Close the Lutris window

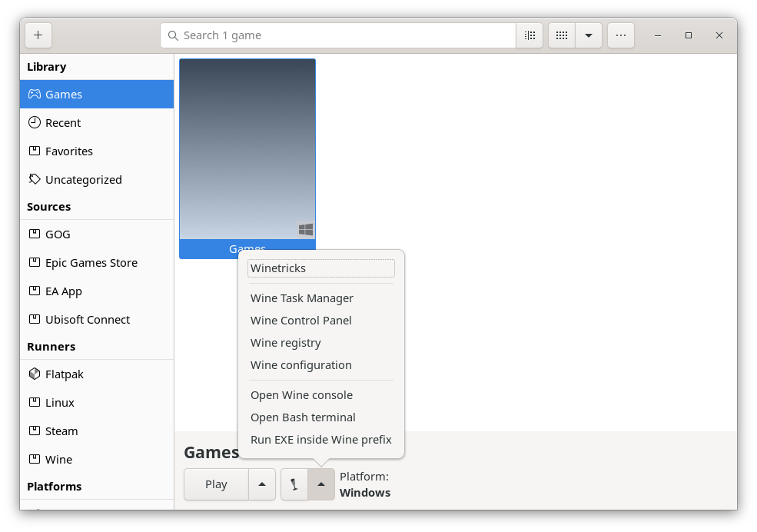tap(719, 35)
